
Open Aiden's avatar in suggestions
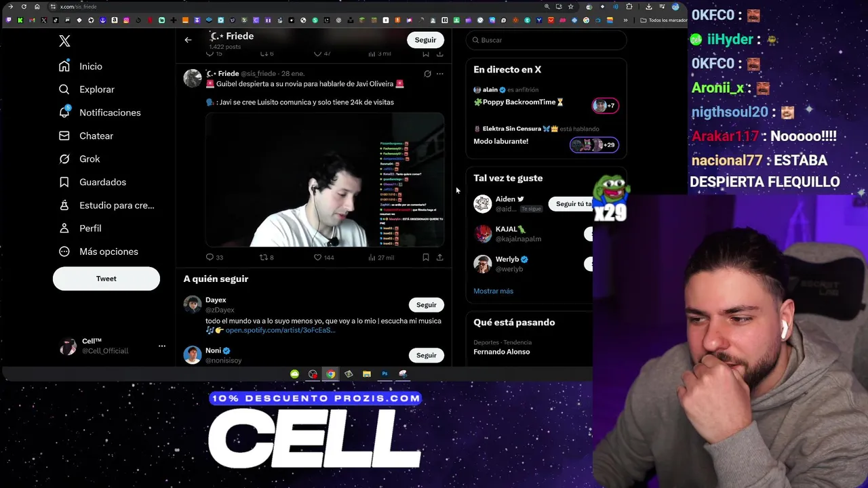click(x=482, y=204)
